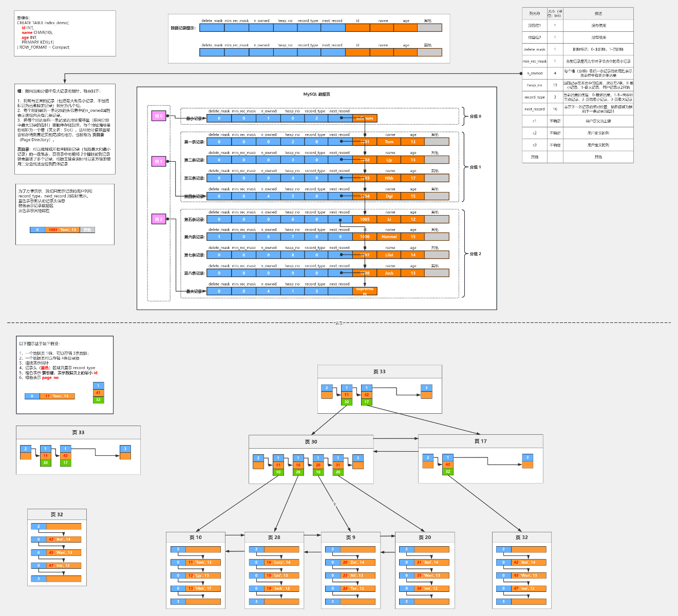Click the orange Hanmei name cell

(x=389, y=237)
